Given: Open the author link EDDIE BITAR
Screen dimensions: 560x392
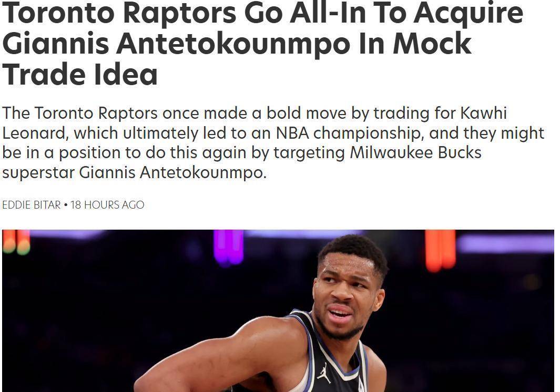Looking at the screenshot, I should [32, 205].
